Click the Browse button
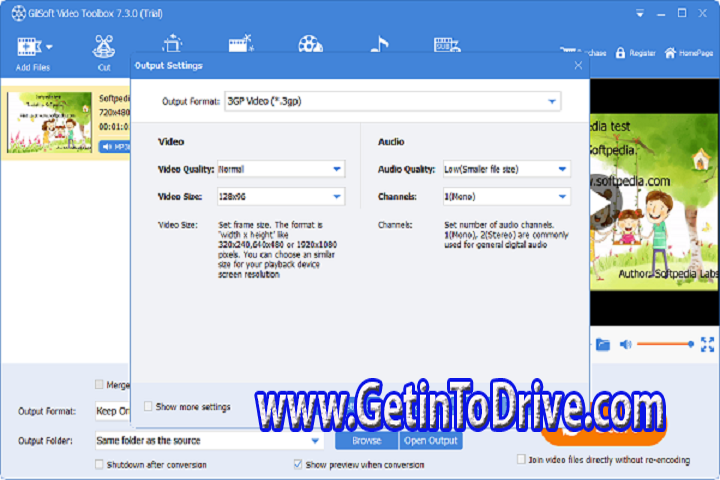 [366, 441]
